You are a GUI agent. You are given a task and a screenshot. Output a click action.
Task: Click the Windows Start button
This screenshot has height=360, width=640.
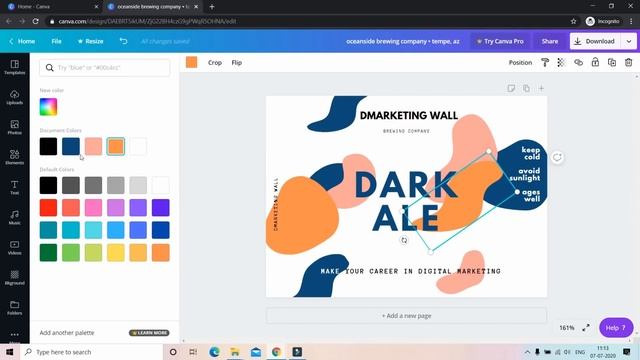pyautogui.click(x=10, y=352)
